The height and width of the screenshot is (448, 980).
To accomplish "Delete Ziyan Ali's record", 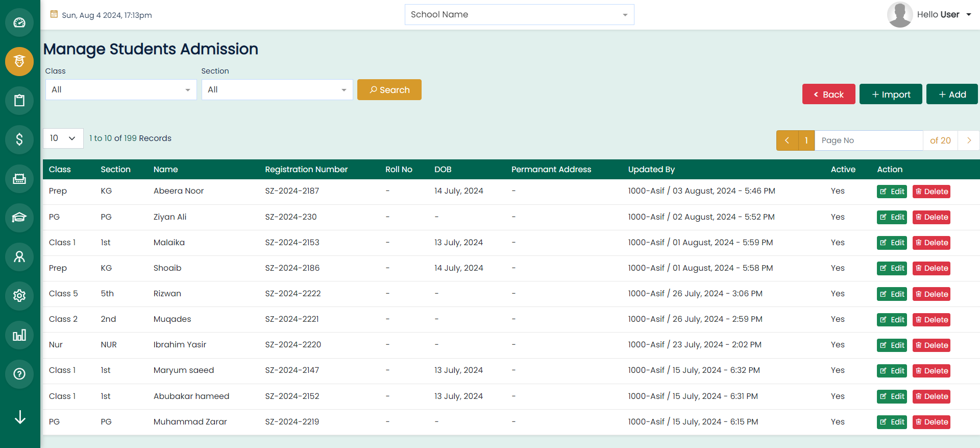I will tap(932, 217).
